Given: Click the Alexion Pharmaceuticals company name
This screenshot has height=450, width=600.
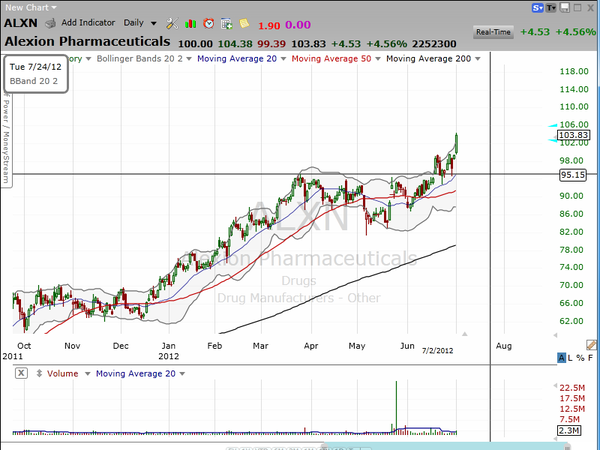Looking at the screenshot, I should coord(87,41).
